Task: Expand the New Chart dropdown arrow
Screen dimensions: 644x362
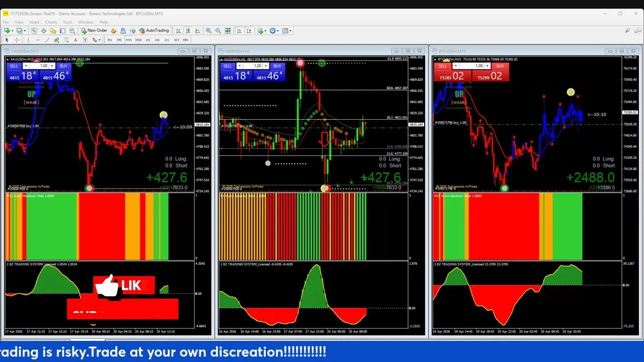Action: [12, 31]
